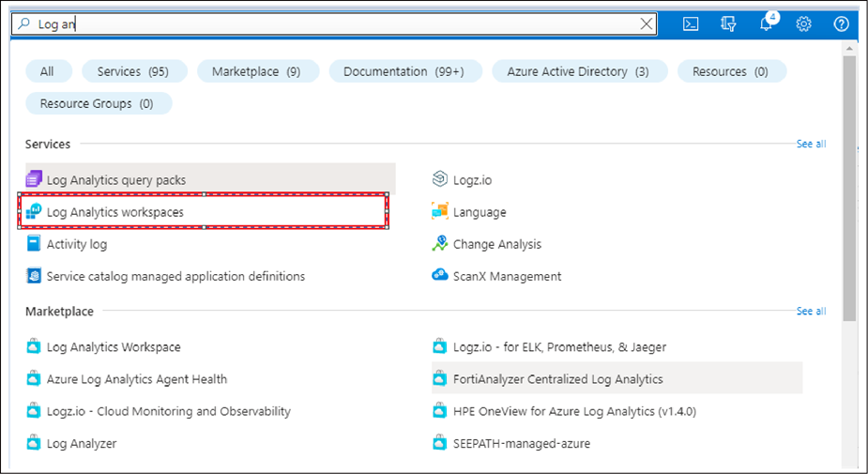Image resolution: width=868 pixels, height=474 pixels.
Task: Select the Azure Active Directory (3) filter
Action: pyautogui.click(x=578, y=71)
